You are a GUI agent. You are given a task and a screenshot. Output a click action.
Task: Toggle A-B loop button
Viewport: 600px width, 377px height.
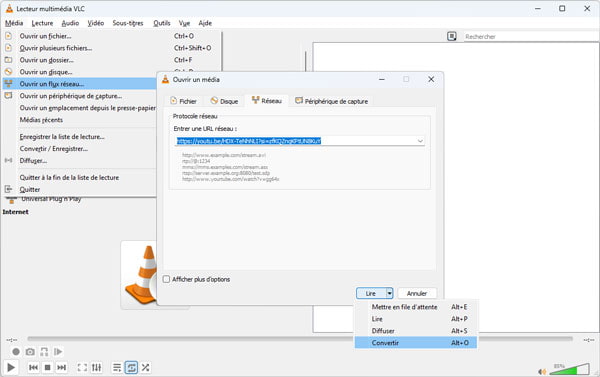[x=44, y=351]
